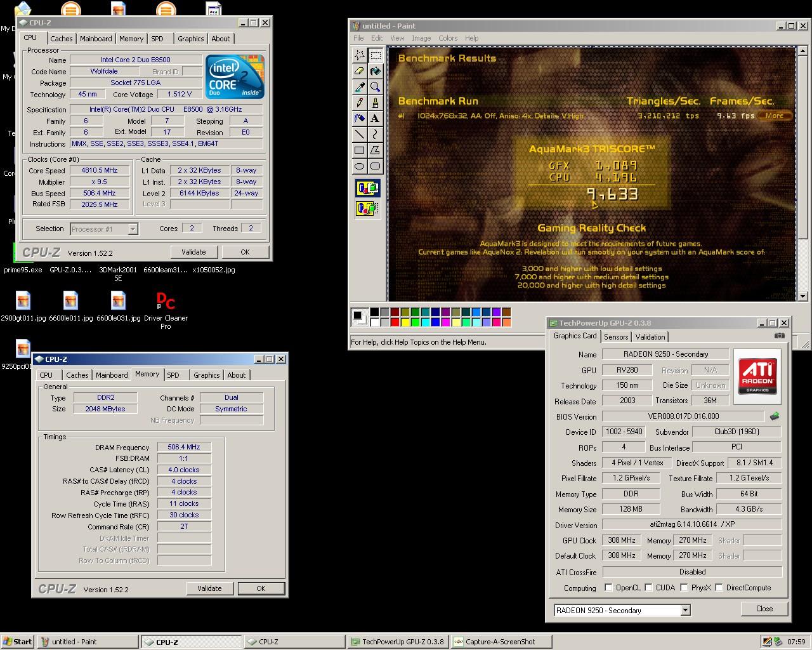
Task: Click Validate in the CPU-Z processor window
Action: [x=193, y=252]
